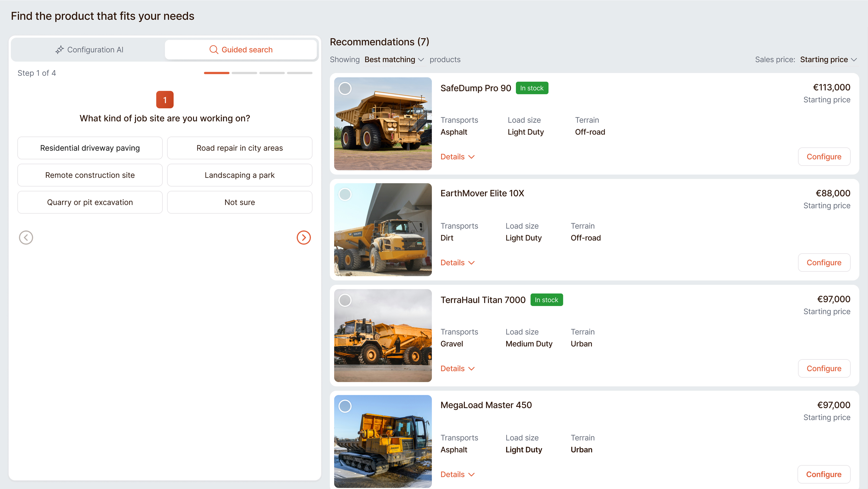Select the SafeDump Pro 90 comparison circle
The height and width of the screenshot is (489, 868).
(345, 88)
